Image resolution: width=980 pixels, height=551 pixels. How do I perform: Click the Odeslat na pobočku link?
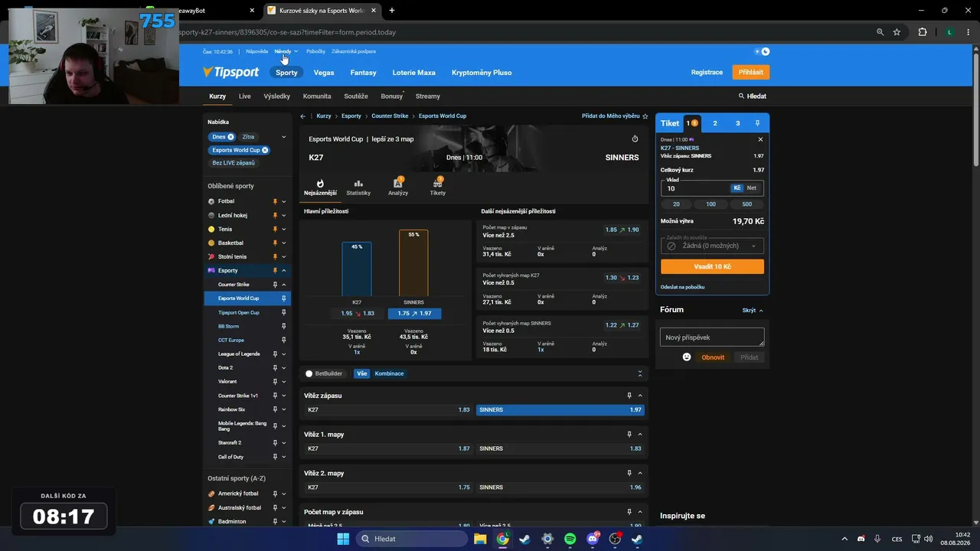point(682,287)
